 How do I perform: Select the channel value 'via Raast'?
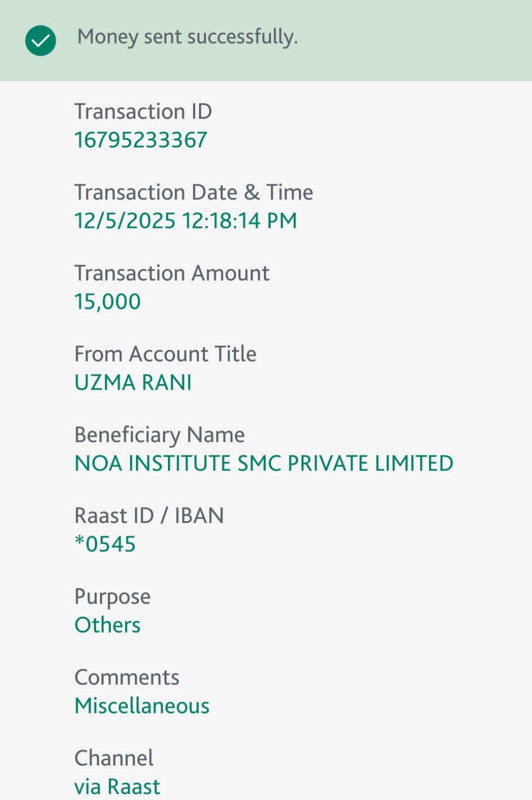pos(117,786)
